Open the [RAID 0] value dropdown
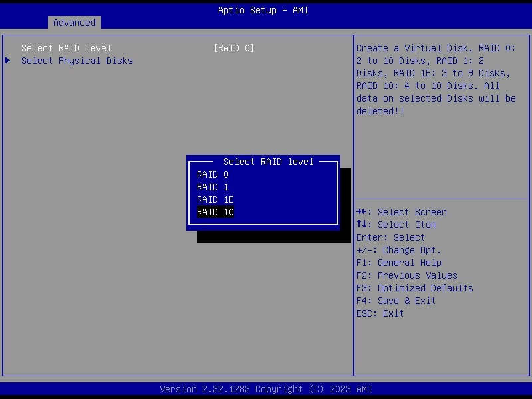This screenshot has height=399, width=532. pyautogui.click(x=234, y=48)
